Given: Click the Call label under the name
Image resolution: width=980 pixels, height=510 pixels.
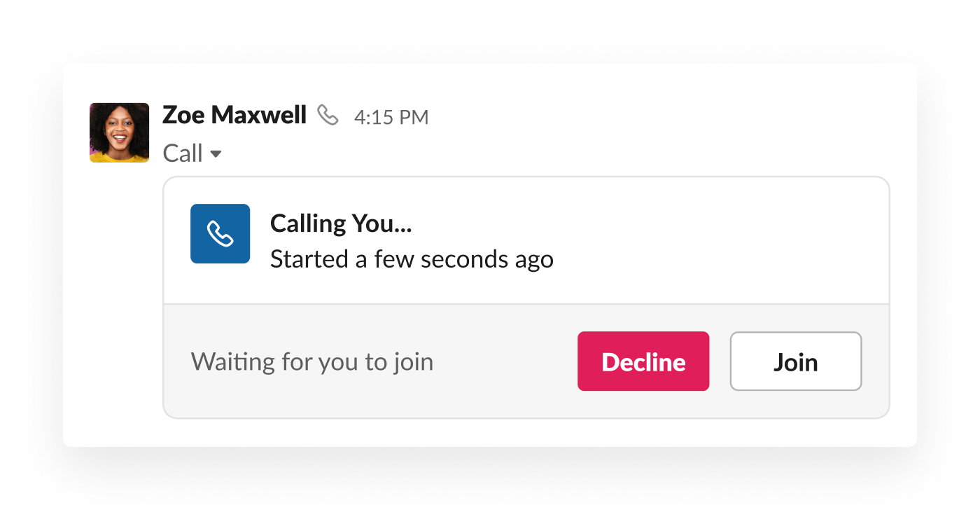Looking at the screenshot, I should [183, 153].
